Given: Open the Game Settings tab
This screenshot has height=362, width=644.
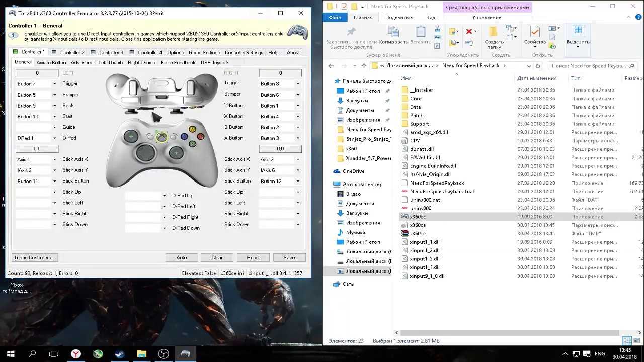Looking at the screenshot, I should tap(204, 52).
